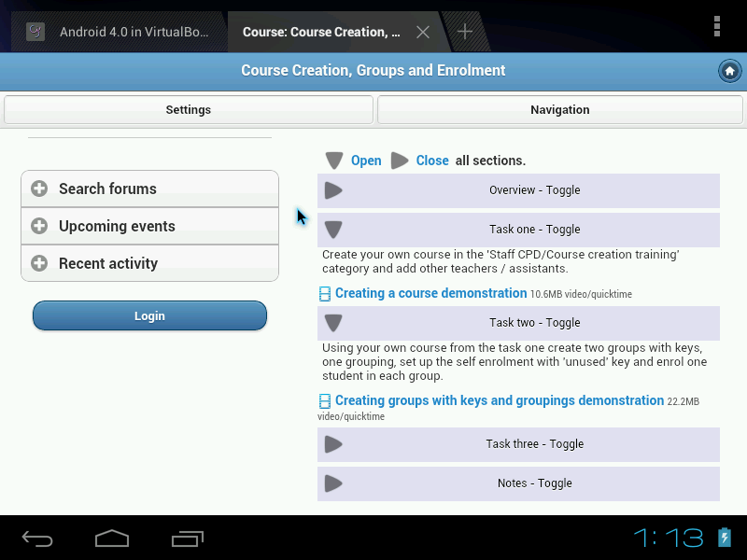The height and width of the screenshot is (560, 747).
Task: Tap the Android Back navigation button
Action: [x=37, y=539]
